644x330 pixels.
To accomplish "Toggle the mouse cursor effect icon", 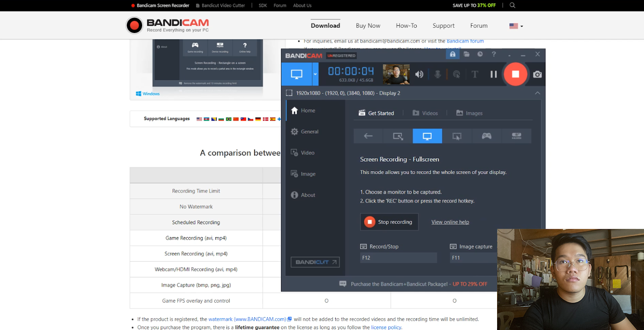I will (456, 74).
